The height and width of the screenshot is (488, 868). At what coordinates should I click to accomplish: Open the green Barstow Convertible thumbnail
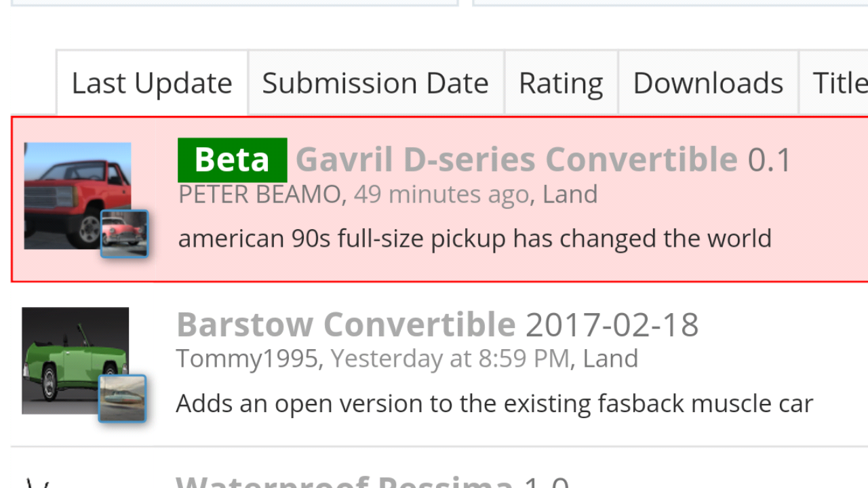(75, 361)
